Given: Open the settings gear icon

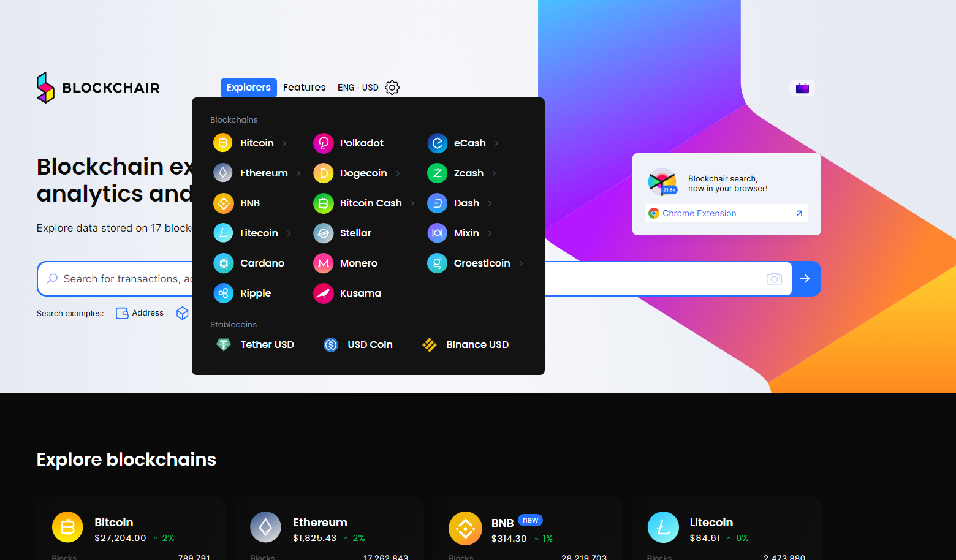Looking at the screenshot, I should pyautogui.click(x=392, y=88).
